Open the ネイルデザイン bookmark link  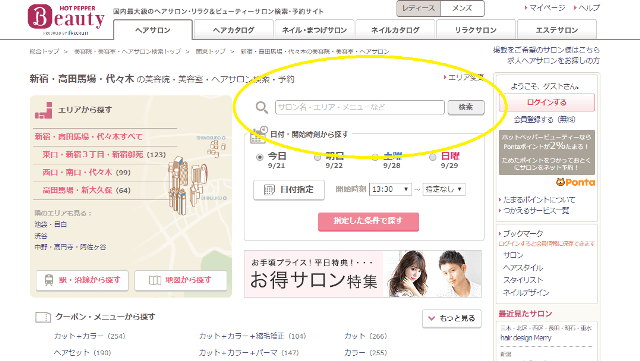click(x=526, y=293)
